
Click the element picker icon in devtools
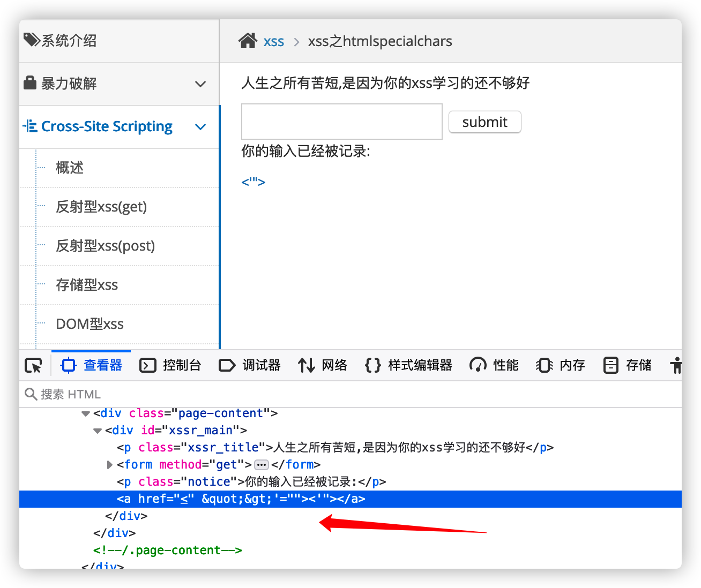pyautogui.click(x=33, y=366)
